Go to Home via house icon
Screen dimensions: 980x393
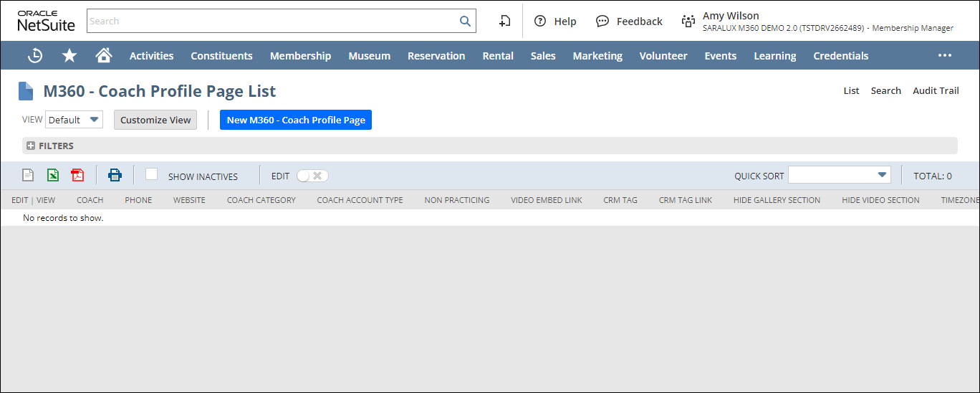coord(104,55)
